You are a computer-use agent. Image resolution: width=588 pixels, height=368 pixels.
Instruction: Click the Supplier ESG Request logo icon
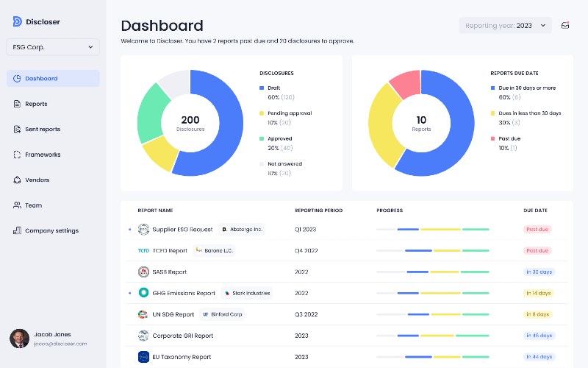coord(143,229)
